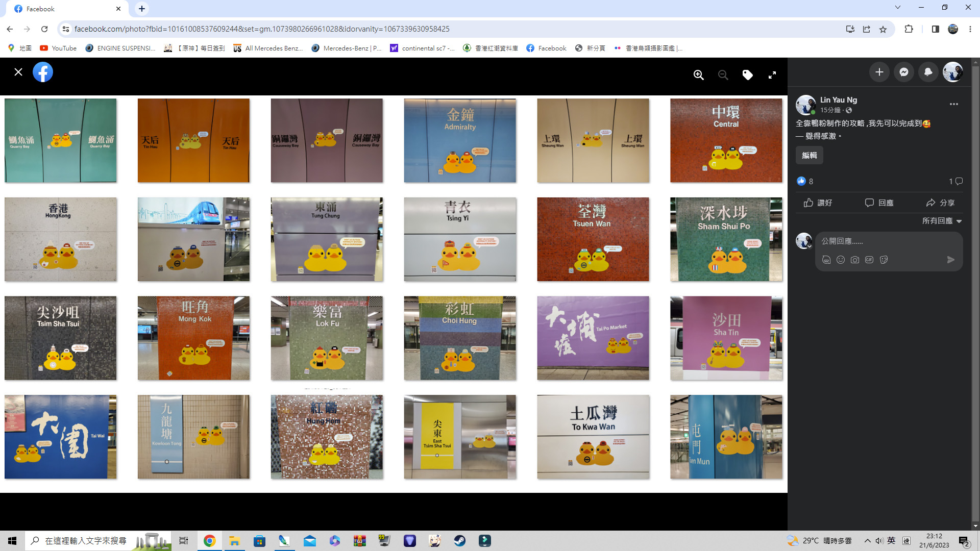The height and width of the screenshot is (551, 980).
Task: Open Lin Yau Ng profile picture
Action: click(x=806, y=105)
